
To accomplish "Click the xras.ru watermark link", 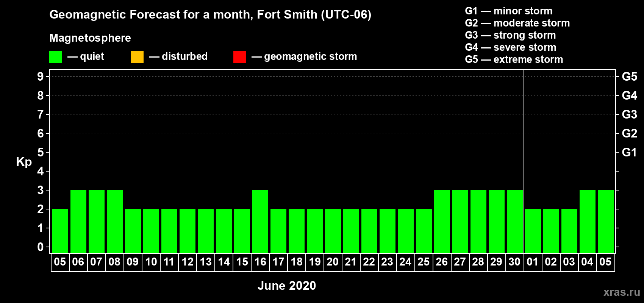I will point(622,292).
